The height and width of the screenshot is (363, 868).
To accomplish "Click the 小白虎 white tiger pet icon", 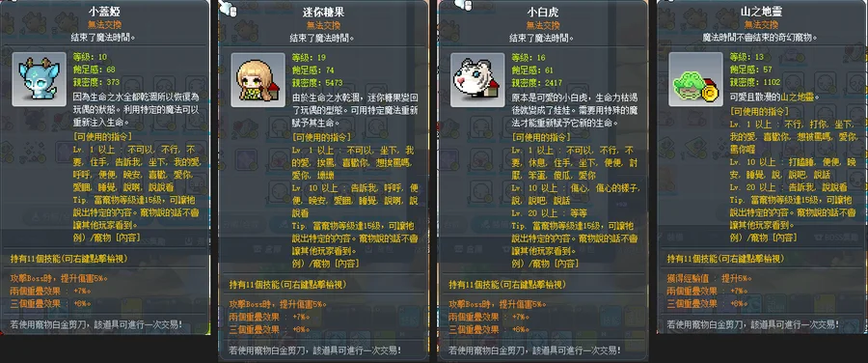I will click(477, 80).
